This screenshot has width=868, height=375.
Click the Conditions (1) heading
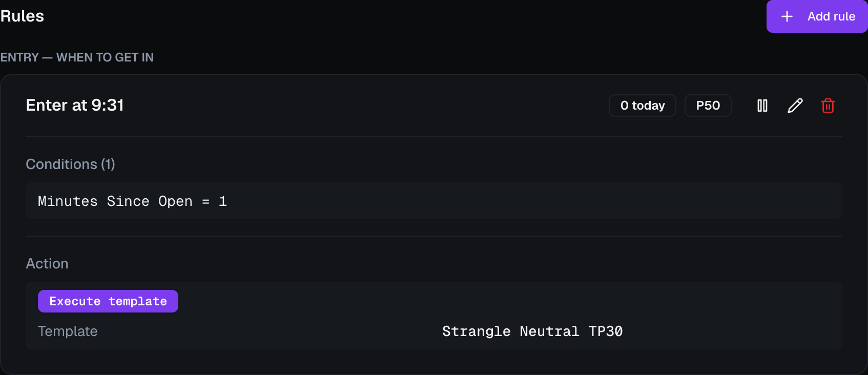pyautogui.click(x=71, y=164)
